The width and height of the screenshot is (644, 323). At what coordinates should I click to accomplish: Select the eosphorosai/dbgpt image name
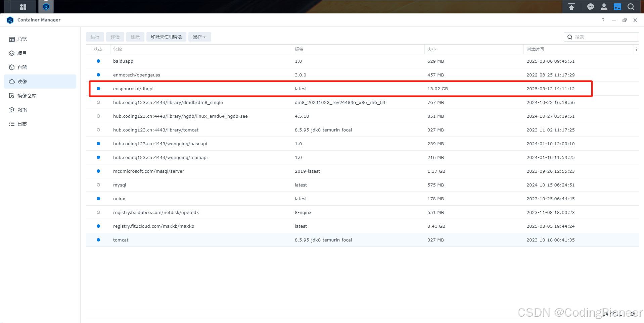[x=134, y=89]
